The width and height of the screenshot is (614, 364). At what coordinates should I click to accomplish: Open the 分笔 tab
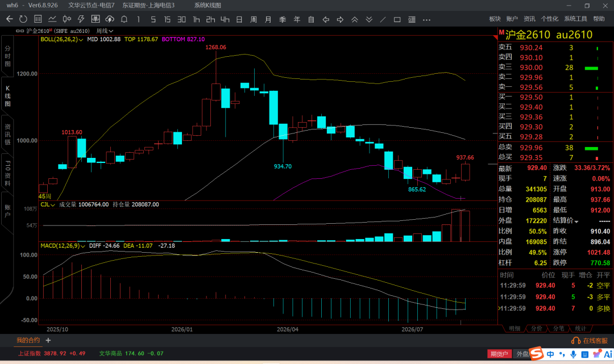pos(558,328)
